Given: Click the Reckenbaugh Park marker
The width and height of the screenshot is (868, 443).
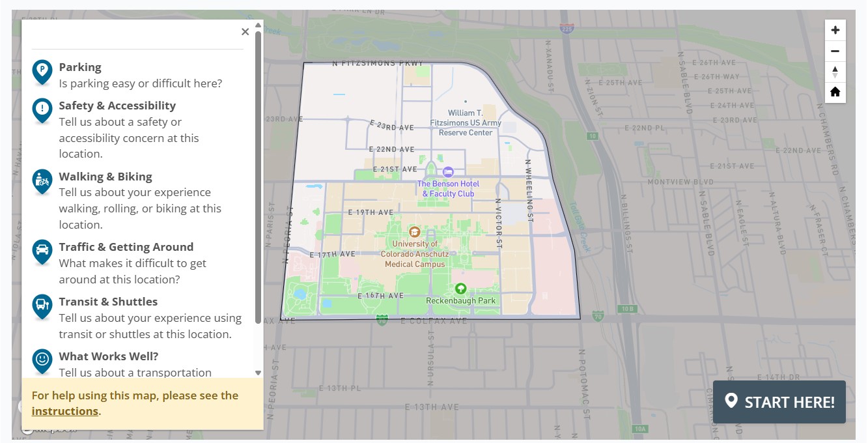Looking at the screenshot, I should [x=461, y=288].
